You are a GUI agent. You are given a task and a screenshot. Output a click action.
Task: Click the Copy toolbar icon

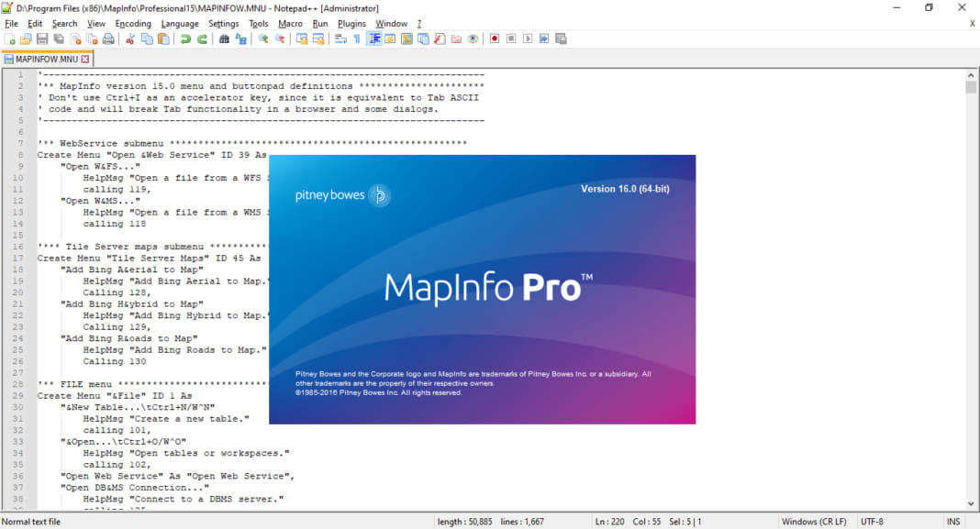[147, 39]
